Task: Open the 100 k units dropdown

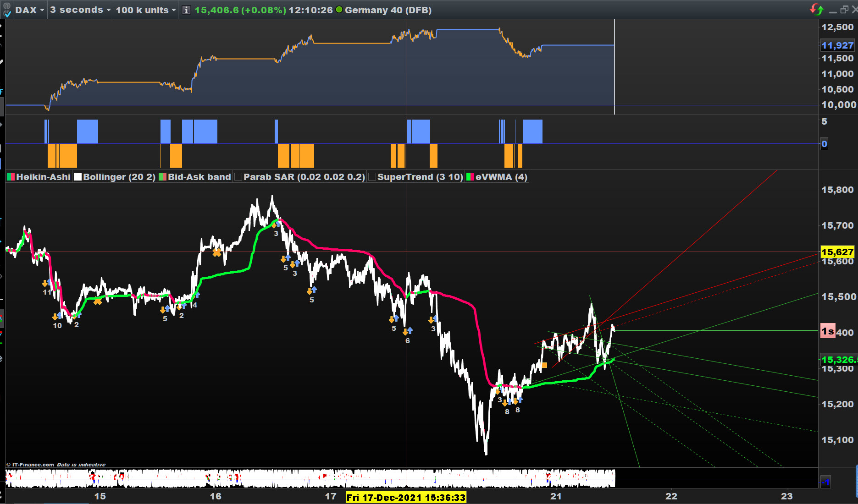Action: (x=145, y=10)
